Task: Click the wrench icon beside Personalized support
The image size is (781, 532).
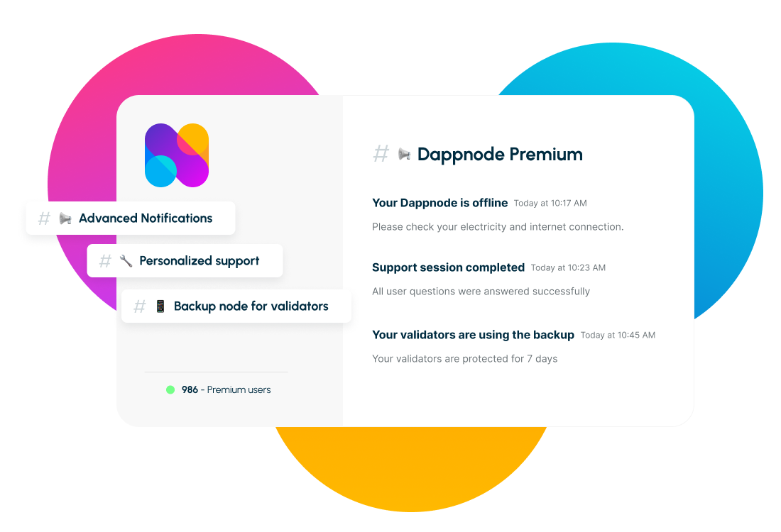Action: [x=126, y=261]
